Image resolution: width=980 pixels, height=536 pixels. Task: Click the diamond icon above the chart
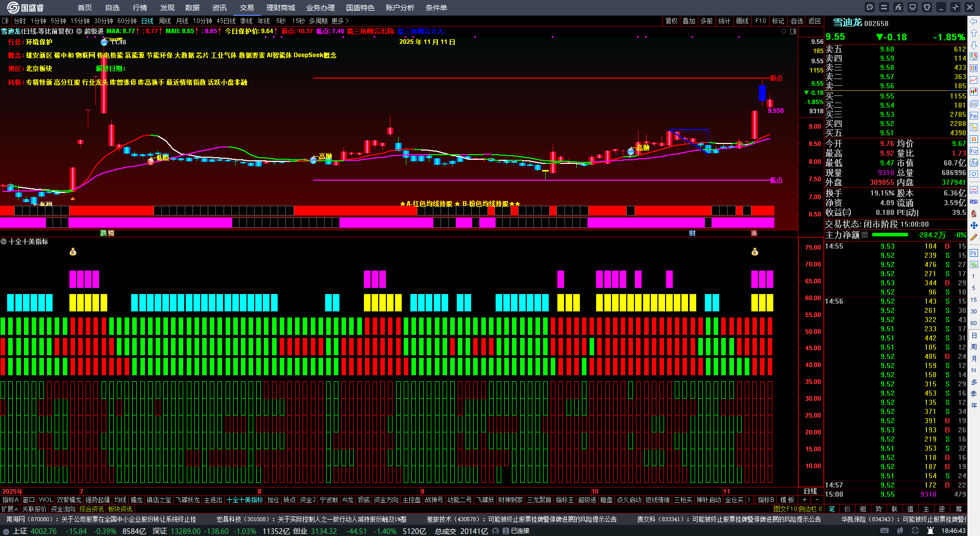click(784, 31)
